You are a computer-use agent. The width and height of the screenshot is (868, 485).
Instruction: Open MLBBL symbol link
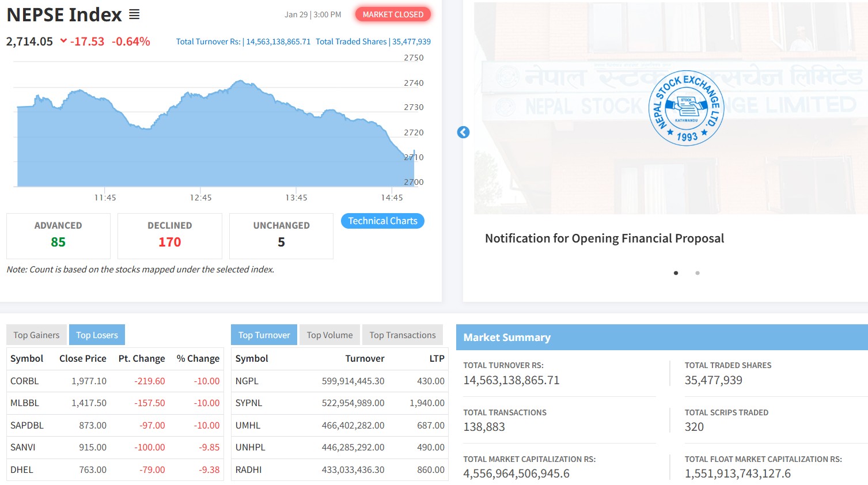[25, 403]
